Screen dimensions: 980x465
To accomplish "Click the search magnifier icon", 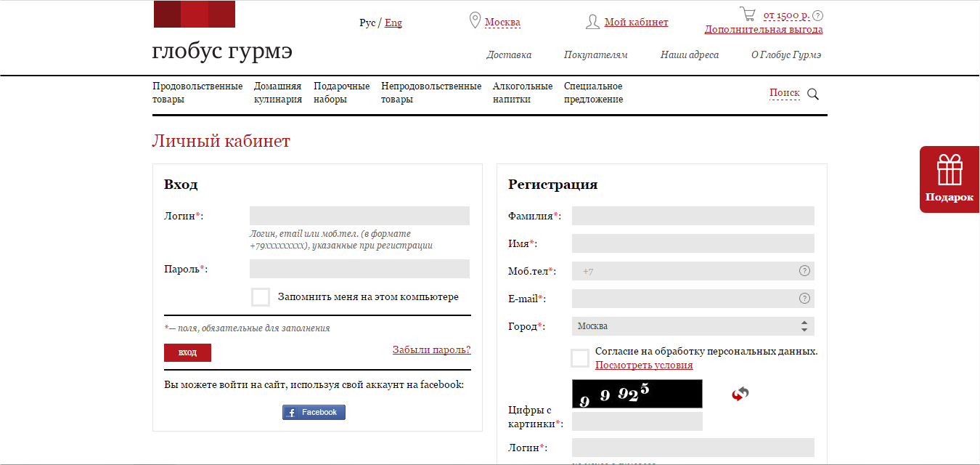I will pos(813,94).
